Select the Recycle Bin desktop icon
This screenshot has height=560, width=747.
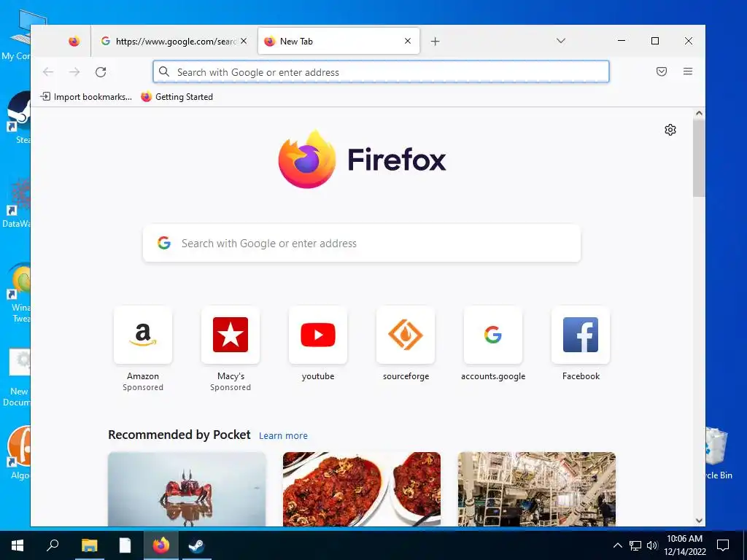coord(719,454)
